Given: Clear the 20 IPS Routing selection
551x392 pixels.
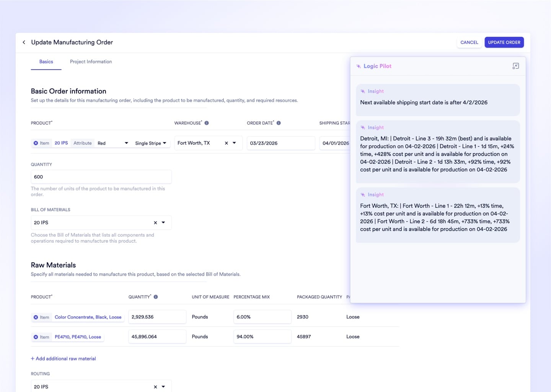Looking at the screenshot, I should click(155, 386).
